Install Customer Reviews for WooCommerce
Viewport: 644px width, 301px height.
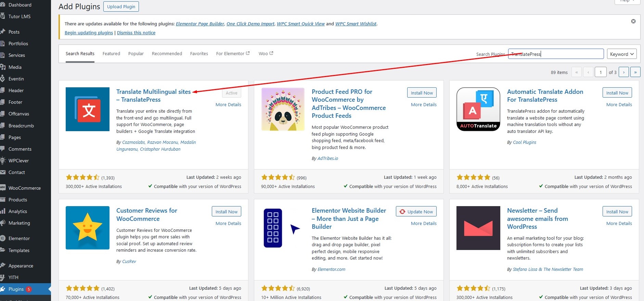click(x=226, y=212)
